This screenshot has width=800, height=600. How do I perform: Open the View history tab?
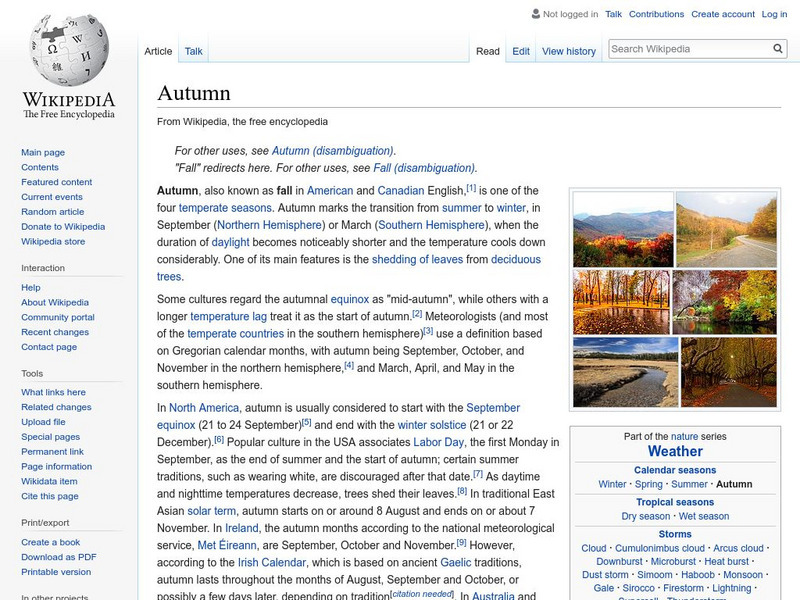click(x=568, y=51)
